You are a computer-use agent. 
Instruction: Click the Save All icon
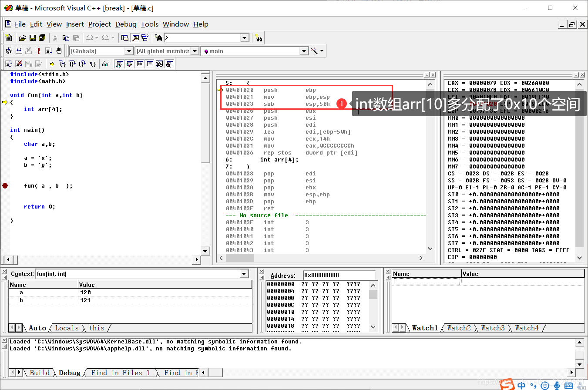42,38
